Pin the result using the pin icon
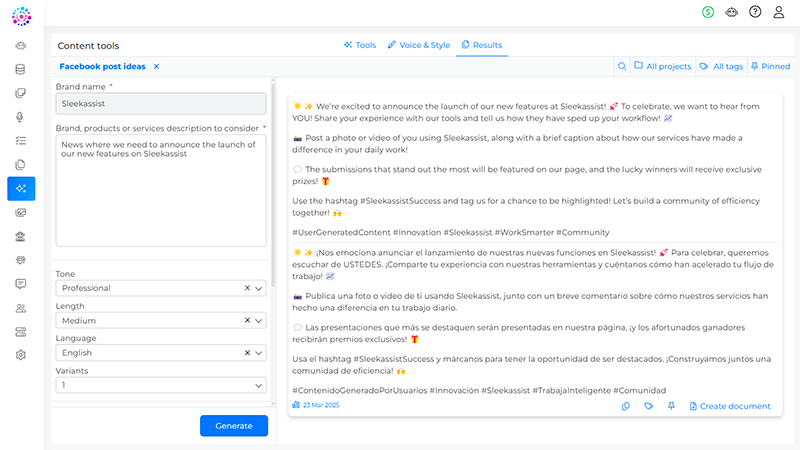This screenshot has width=800, height=450. [671, 406]
